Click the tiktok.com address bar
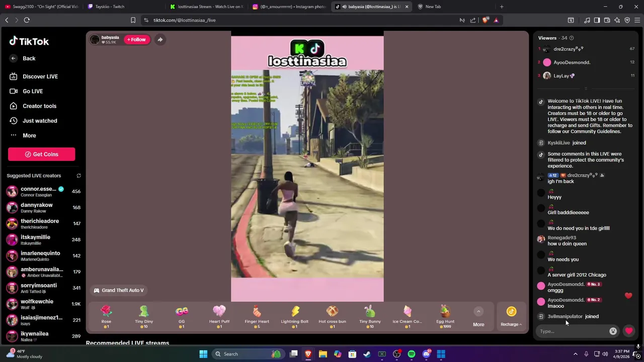The width and height of the screenshot is (644, 362). [302, 20]
